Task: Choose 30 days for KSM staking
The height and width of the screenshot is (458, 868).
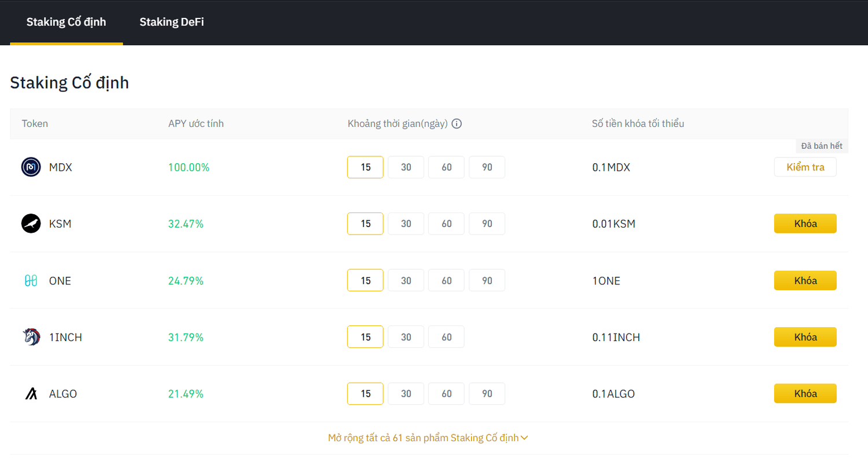Action: 406,223
